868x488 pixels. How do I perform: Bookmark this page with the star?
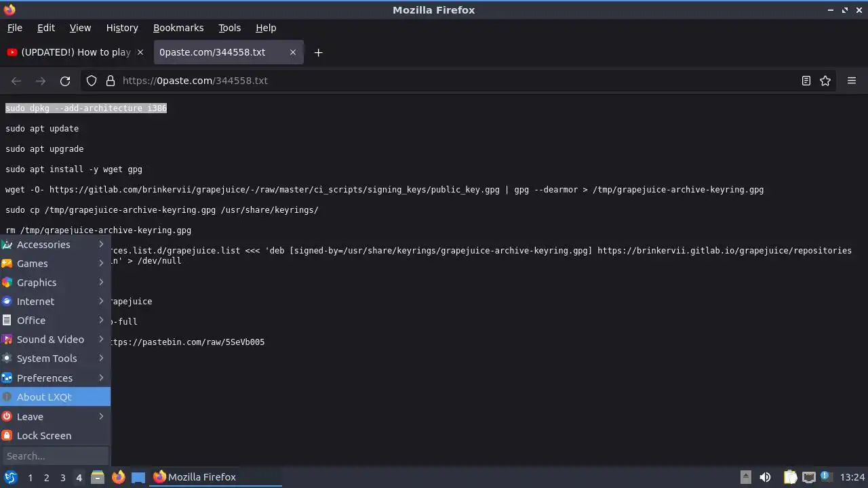(825, 81)
